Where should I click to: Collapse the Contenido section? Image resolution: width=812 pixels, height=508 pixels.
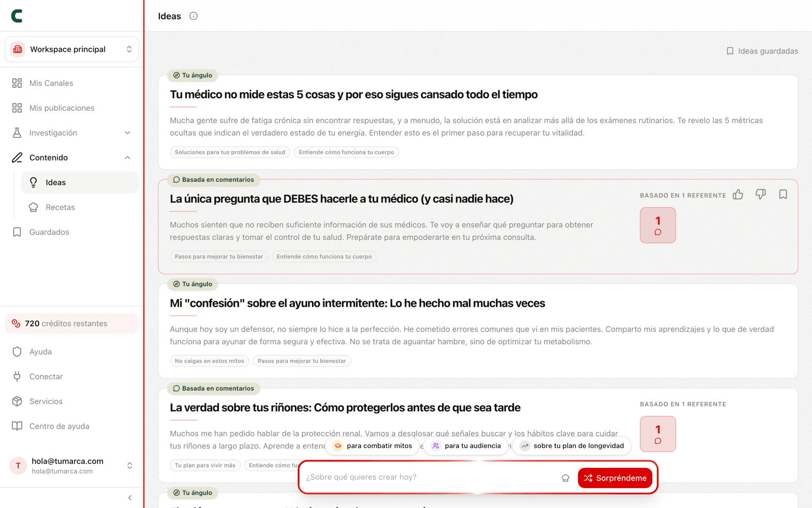(72, 157)
